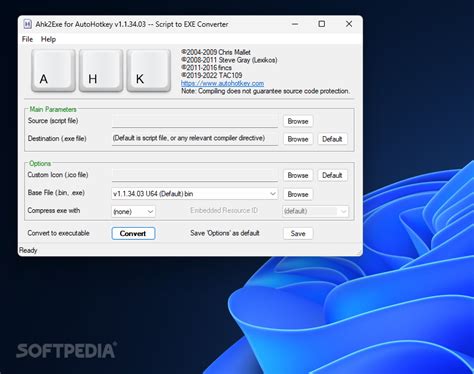Click the 'Options' group label

[x=40, y=164]
